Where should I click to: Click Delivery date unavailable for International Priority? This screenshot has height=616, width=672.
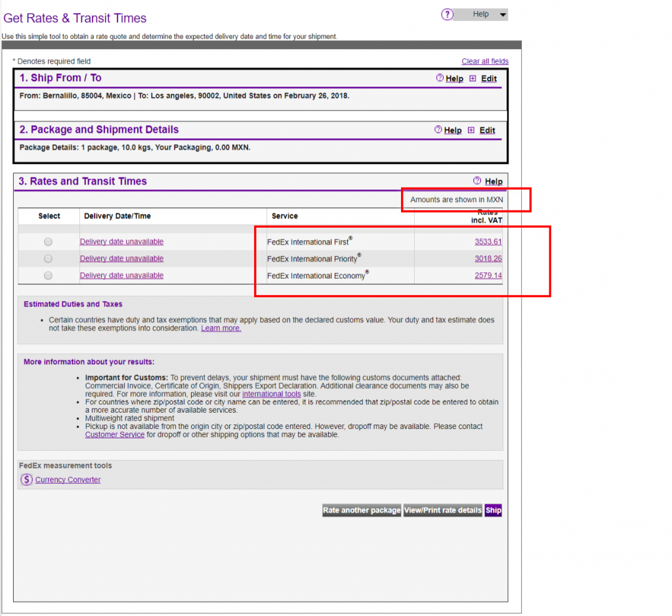[121, 258]
